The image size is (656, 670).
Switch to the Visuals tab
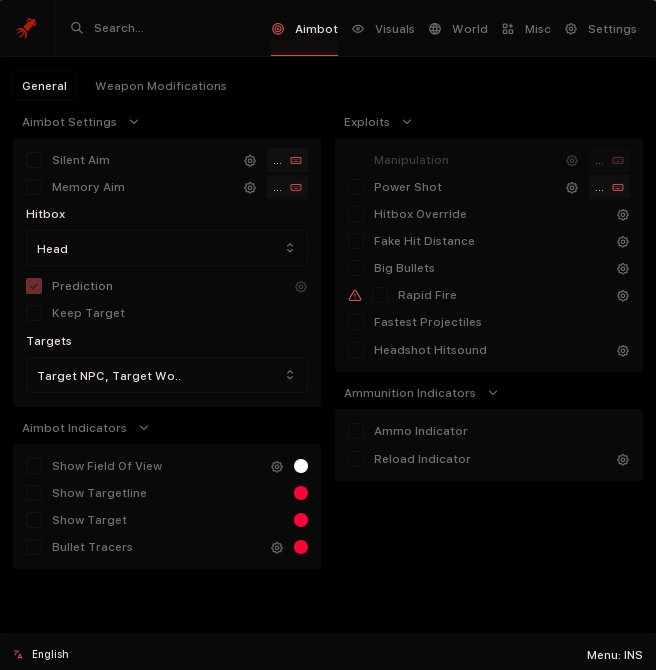(383, 29)
